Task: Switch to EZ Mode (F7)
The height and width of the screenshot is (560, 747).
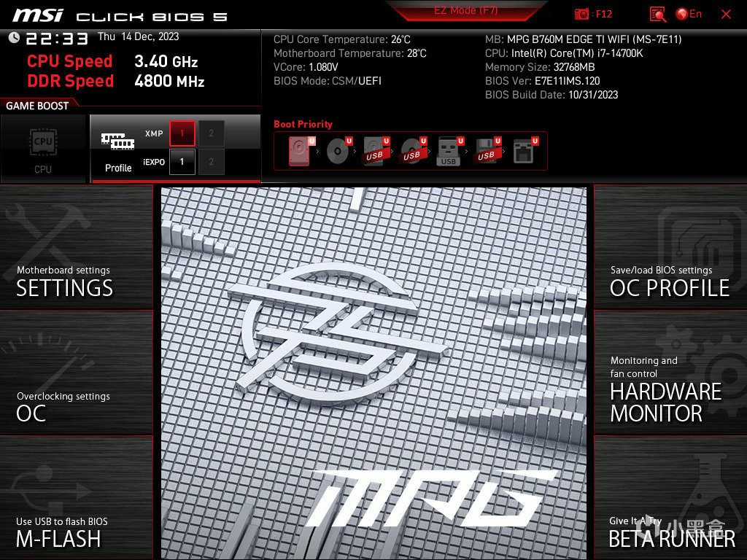Action: (x=465, y=10)
